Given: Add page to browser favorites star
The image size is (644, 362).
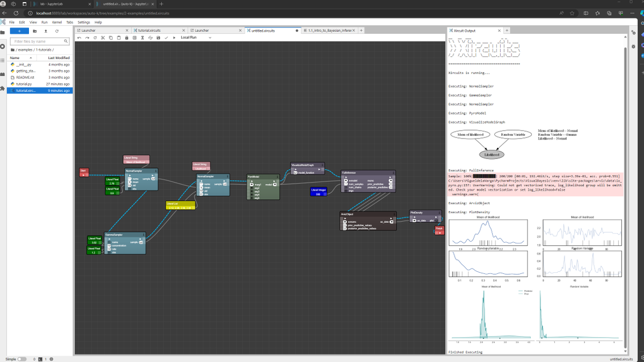Looking at the screenshot, I should (x=573, y=13).
